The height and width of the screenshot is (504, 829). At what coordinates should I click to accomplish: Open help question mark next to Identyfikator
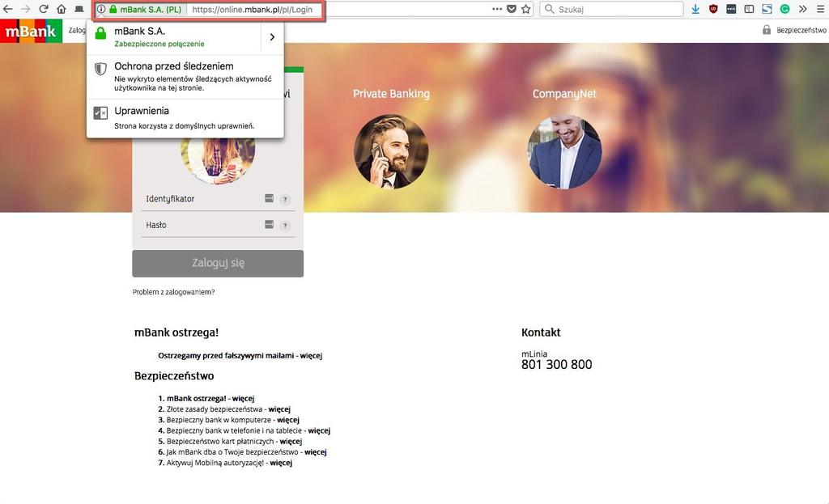[x=285, y=199]
